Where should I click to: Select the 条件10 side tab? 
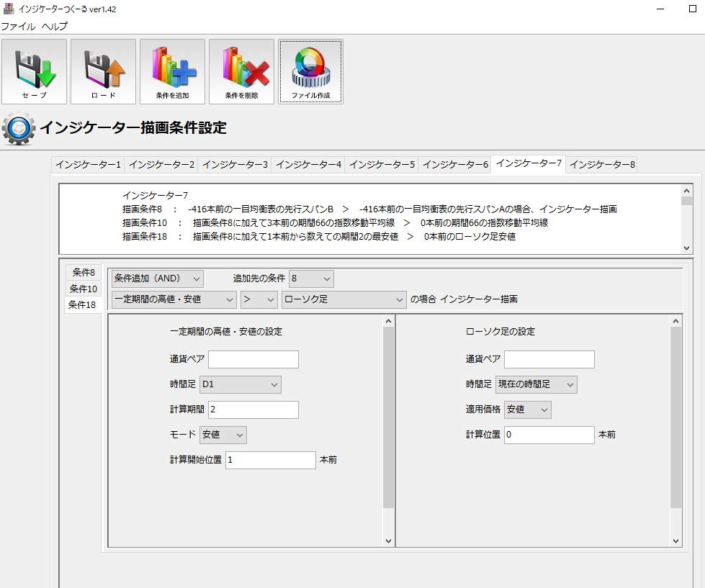coord(84,289)
